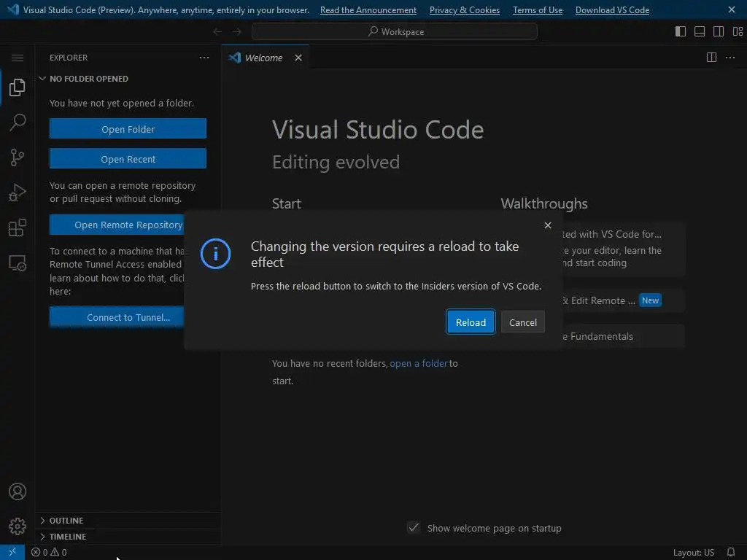Open the Run and Debug view
The width and height of the screenshot is (747, 560).
click(x=18, y=192)
